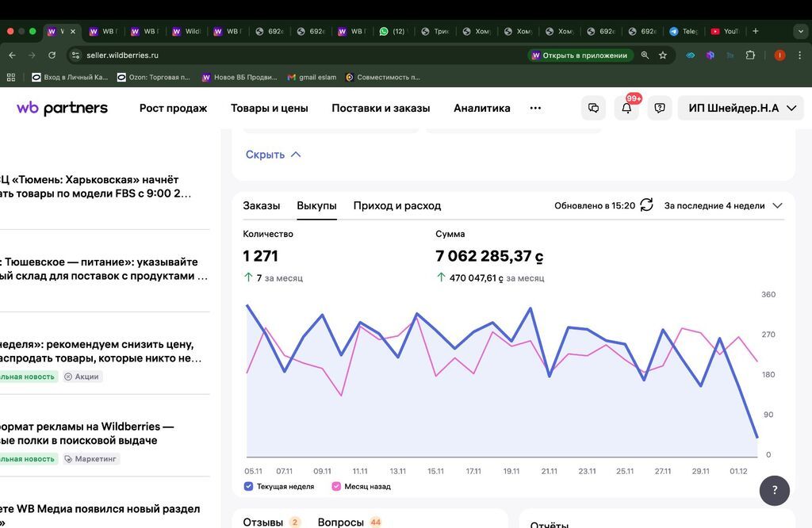The width and height of the screenshot is (812, 528).
Task: Toggle the Месяц назад checkbox
Action: coord(336,487)
